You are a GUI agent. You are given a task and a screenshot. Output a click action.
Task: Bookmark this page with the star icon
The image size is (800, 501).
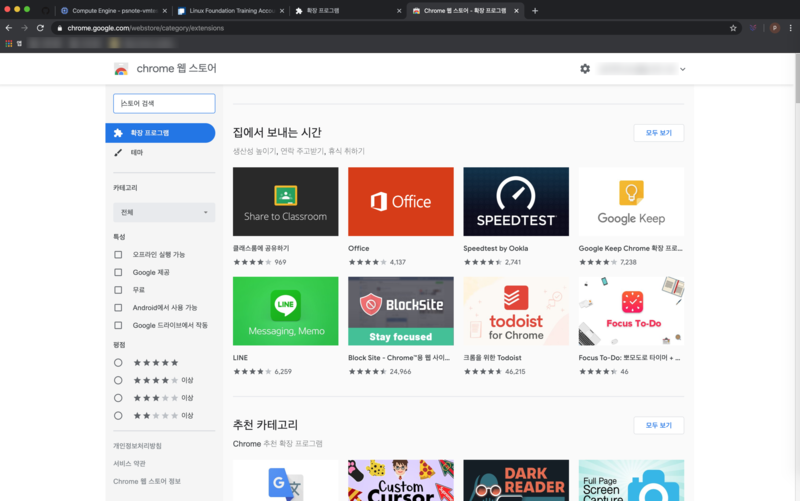733,28
